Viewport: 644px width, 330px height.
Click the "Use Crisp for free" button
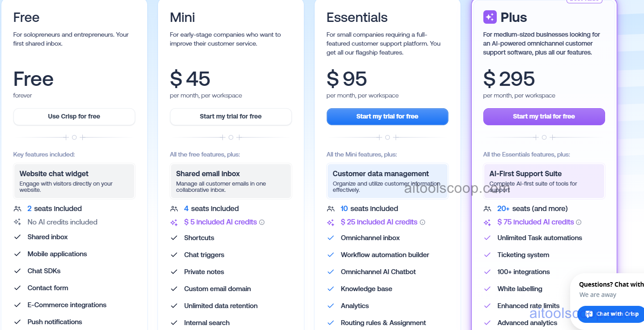(74, 116)
